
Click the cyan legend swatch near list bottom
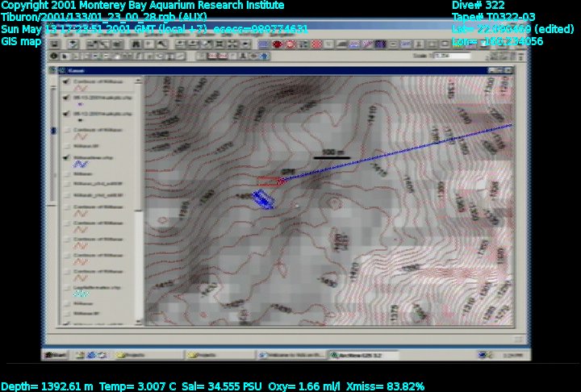pos(81,294)
